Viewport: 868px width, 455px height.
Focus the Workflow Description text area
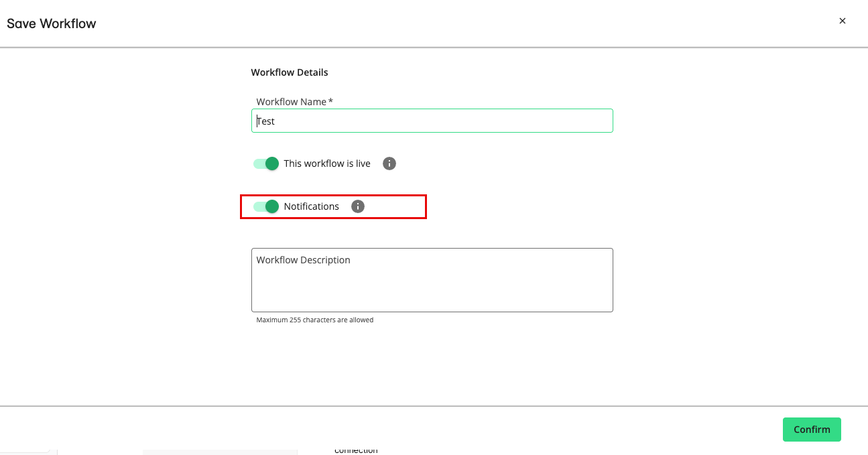coord(432,280)
